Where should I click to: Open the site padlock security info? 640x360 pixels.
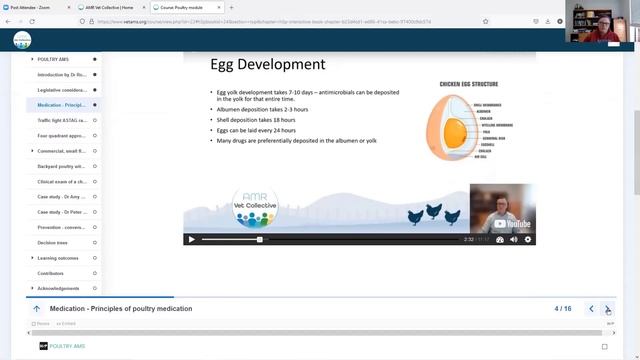(x=91, y=21)
